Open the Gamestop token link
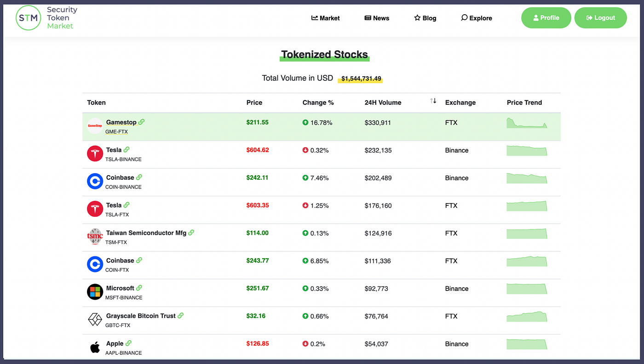 [x=121, y=122]
